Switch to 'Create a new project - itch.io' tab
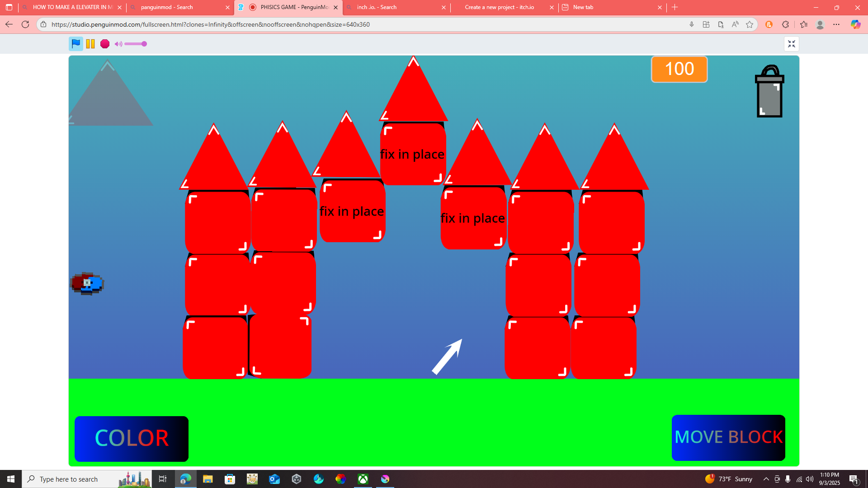This screenshot has height=488, width=868. 499,7
